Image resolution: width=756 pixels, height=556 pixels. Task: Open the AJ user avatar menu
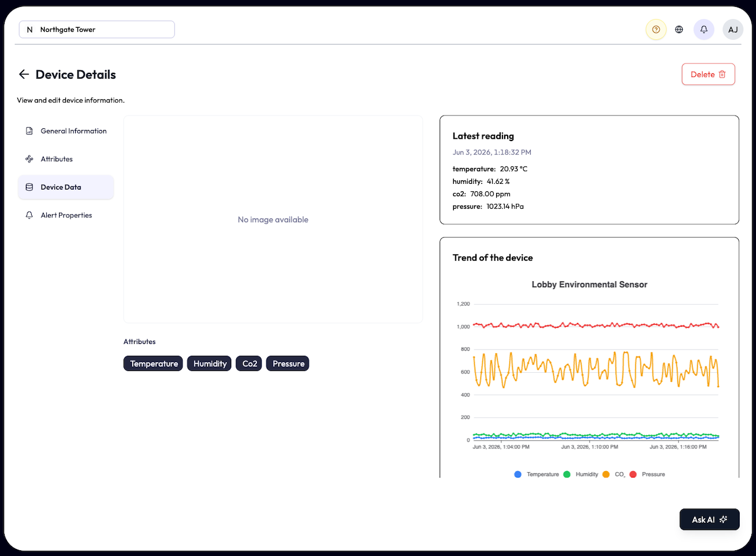pos(733,29)
